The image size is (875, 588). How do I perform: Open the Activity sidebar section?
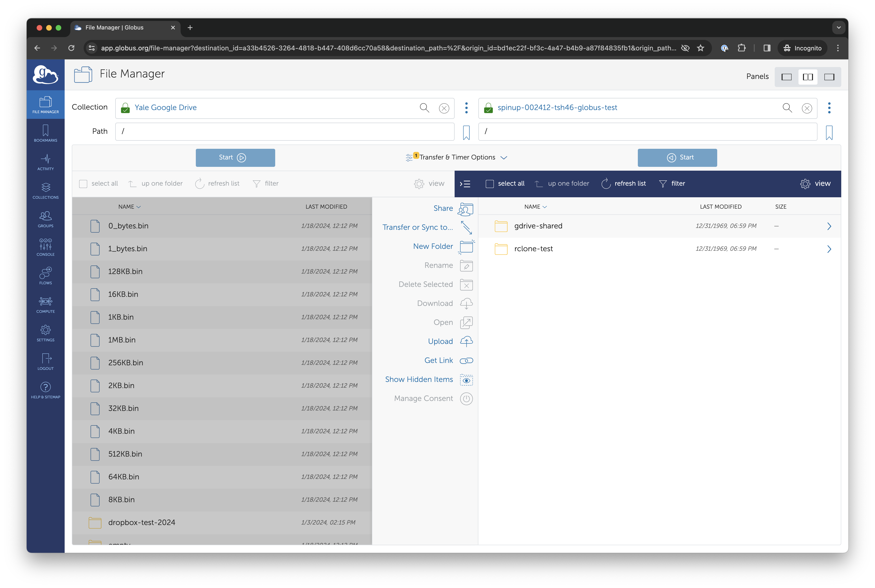45,162
